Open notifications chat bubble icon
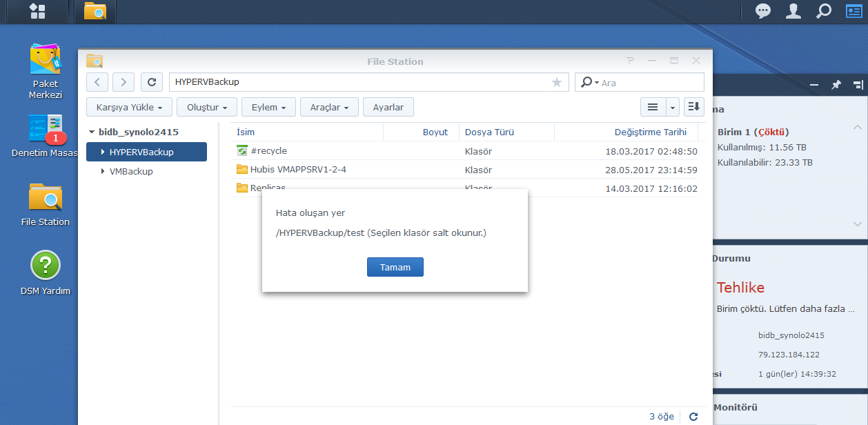This screenshot has width=868, height=425. pyautogui.click(x=763, y=11)
